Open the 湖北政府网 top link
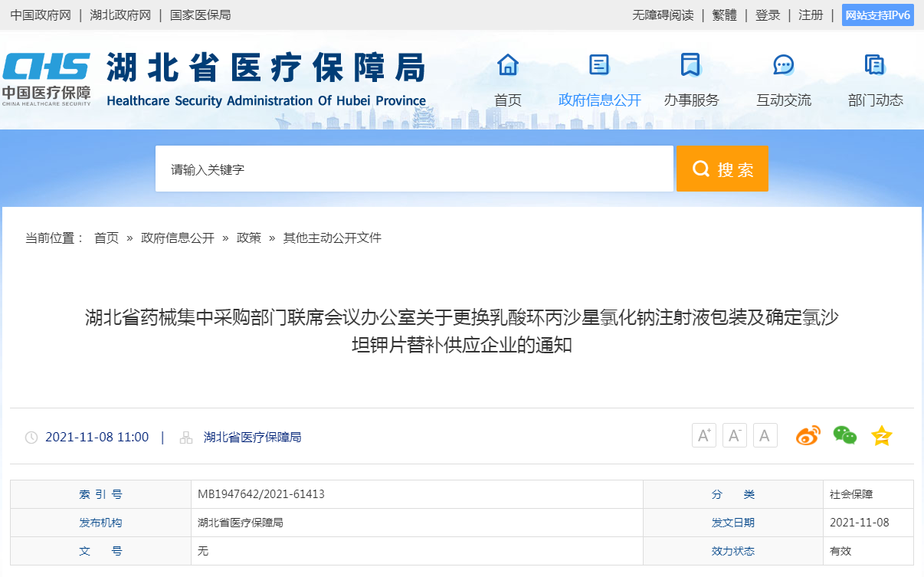The width and height of the screenshot is (924, 577). [x=120, y=15]
